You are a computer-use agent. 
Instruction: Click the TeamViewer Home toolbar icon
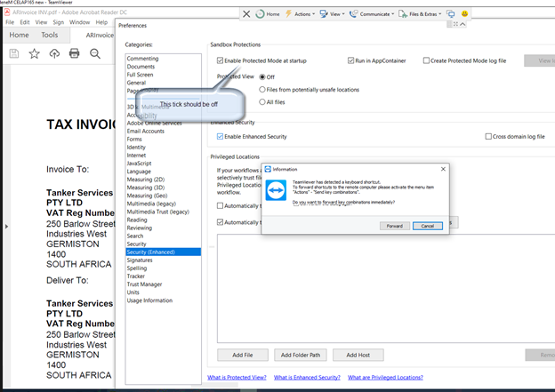[268, 14]
